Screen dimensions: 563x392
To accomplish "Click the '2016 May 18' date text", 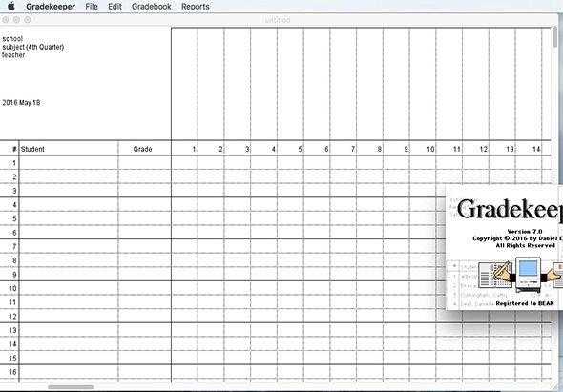I will [21, 103].
